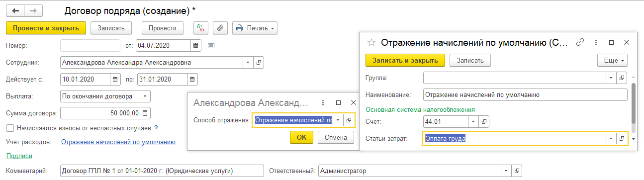Image resolution: width=644 pixels, height=180 pixels.
Task: Click the favorite star in Отражение начислений window
Action: 370,43
